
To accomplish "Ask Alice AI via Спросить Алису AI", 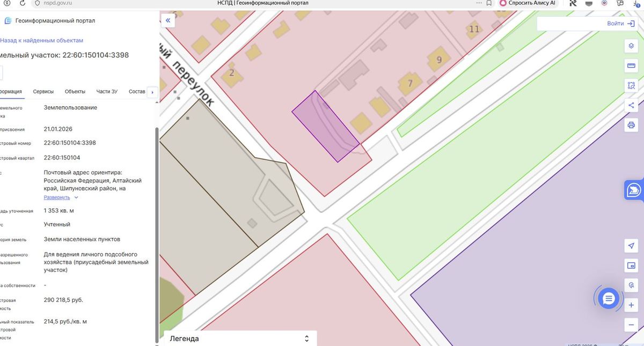I will coord(528,3).
